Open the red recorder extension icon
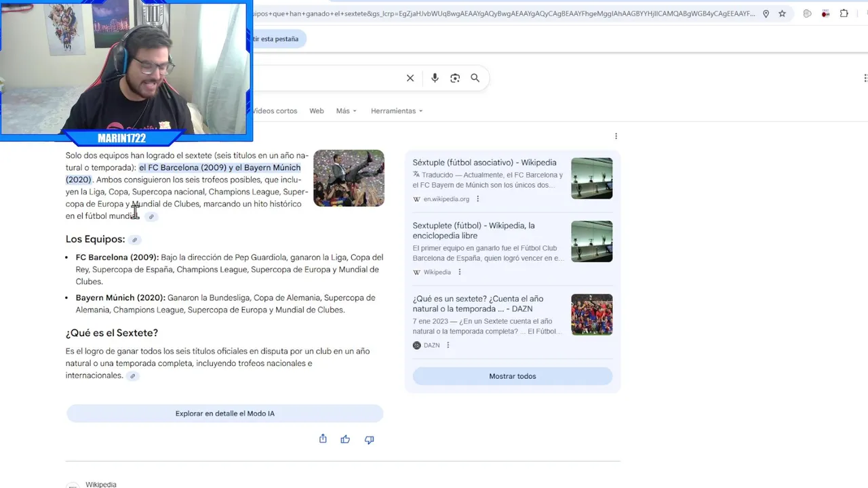This screenshot has height=488, width=868. [825, 14]
